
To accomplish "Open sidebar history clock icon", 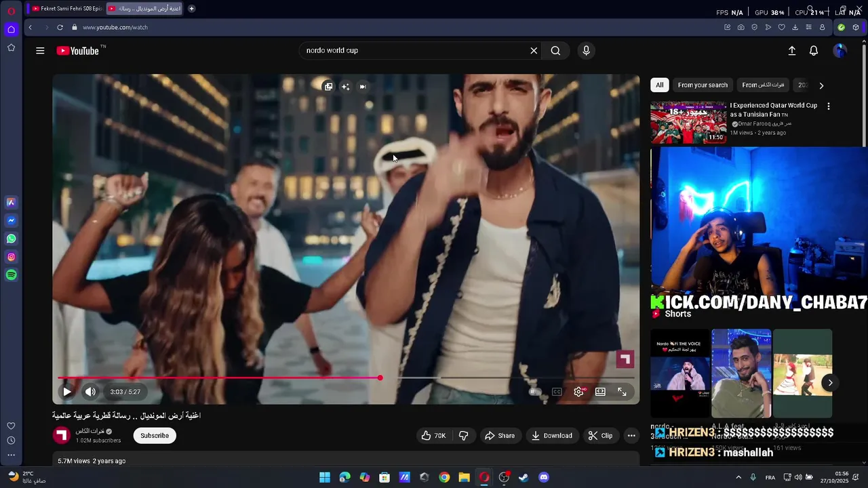I will [x=11, y=441].
